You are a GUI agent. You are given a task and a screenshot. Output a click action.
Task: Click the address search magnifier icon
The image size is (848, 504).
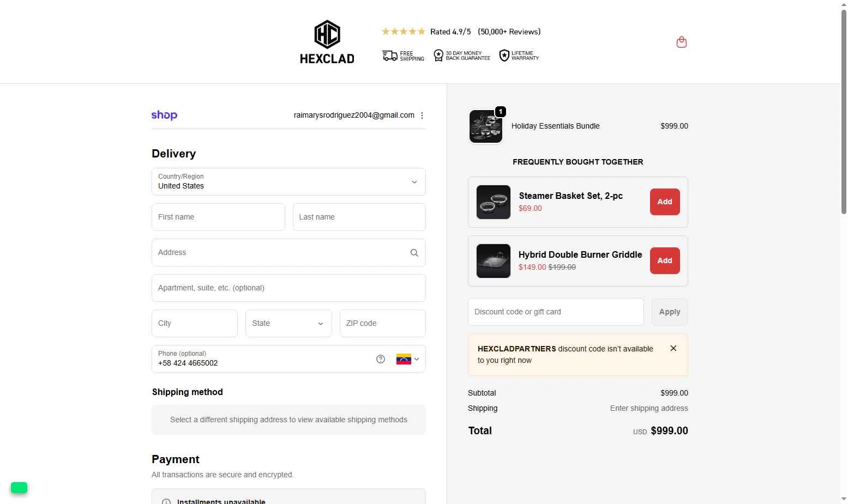coord(414,253)
